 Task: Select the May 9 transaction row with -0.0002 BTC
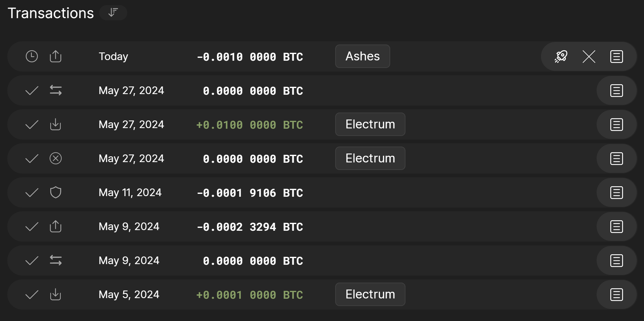click(x=223, y=226)
